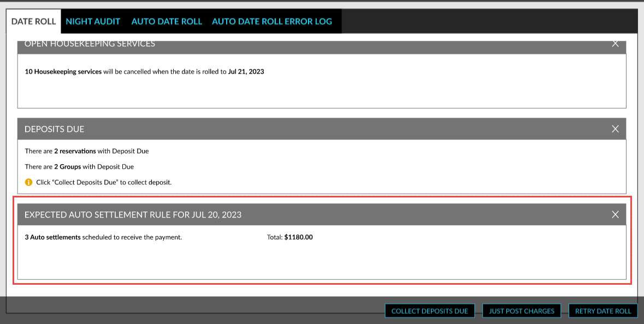Dismiss the Expected Auto Settlement Rule panel
This screenshot has width=644, height=324.
click(x=615, y=214)
